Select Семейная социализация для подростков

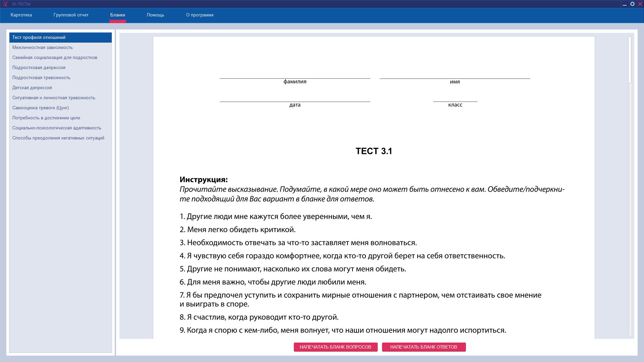tap(55, 58)
